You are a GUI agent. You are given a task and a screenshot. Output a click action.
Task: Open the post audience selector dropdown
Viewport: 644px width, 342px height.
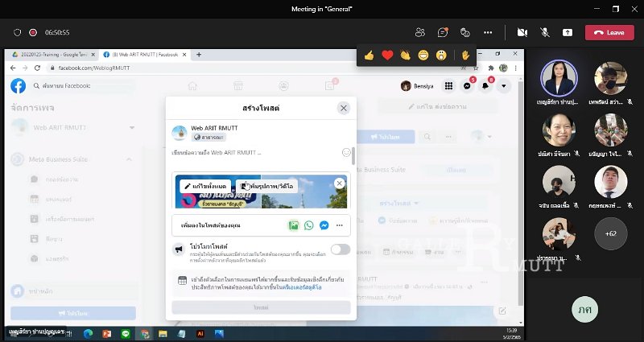(208, 138)
